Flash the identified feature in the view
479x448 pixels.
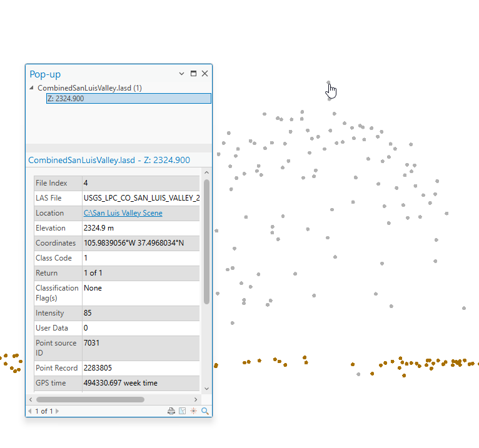[194, 411]
